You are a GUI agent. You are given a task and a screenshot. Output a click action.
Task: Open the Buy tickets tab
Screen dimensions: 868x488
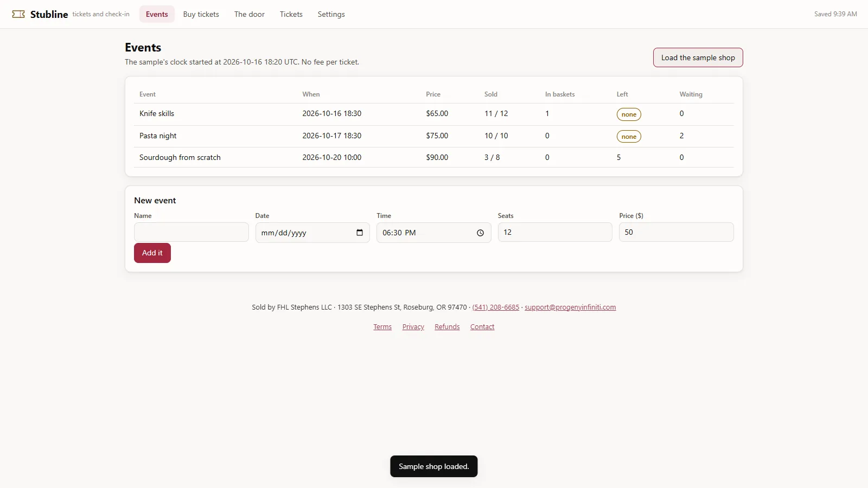click(x=201, y=14)
